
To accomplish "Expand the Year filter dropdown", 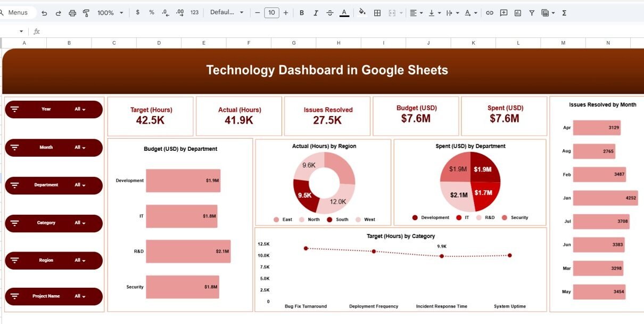I will (80, 109).
